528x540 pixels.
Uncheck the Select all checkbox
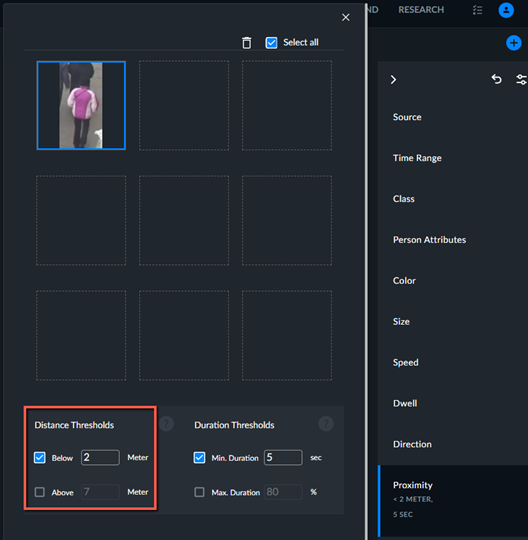[x=271, y=43]
